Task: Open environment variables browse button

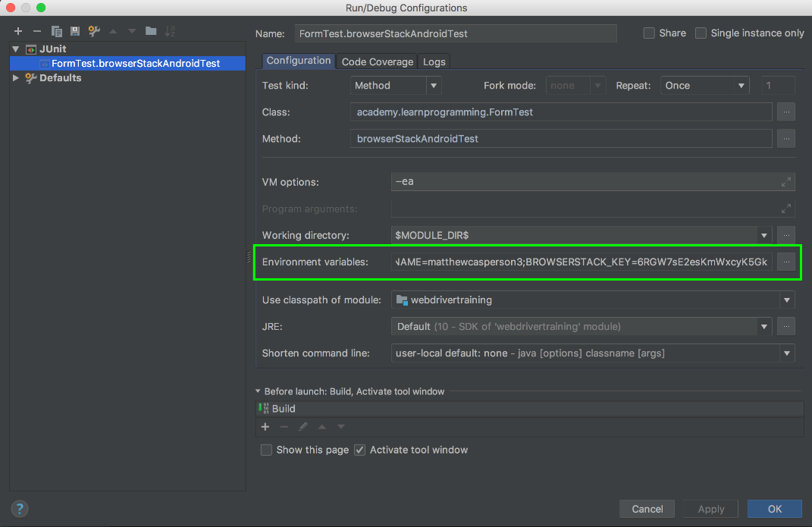Action: pos(786,262)
